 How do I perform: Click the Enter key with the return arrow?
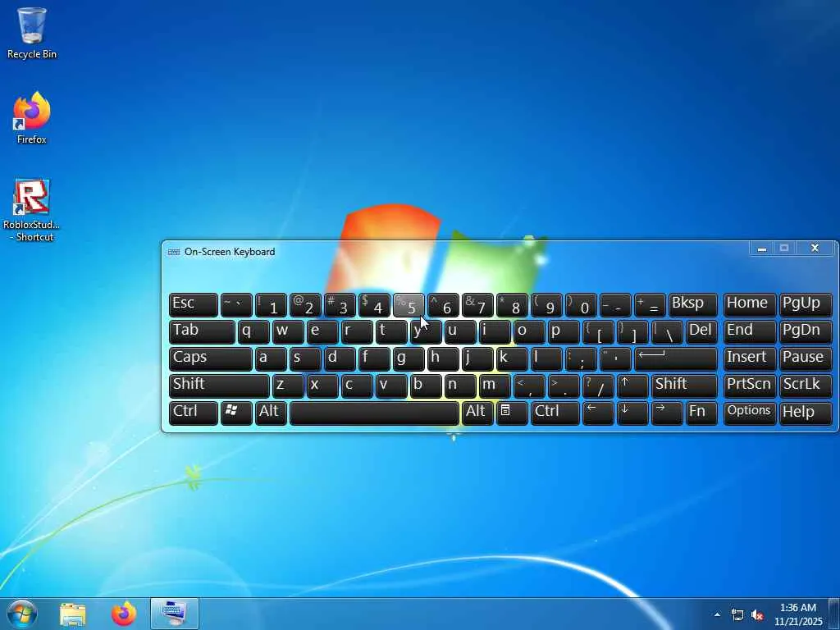click(x=676, y=358)
